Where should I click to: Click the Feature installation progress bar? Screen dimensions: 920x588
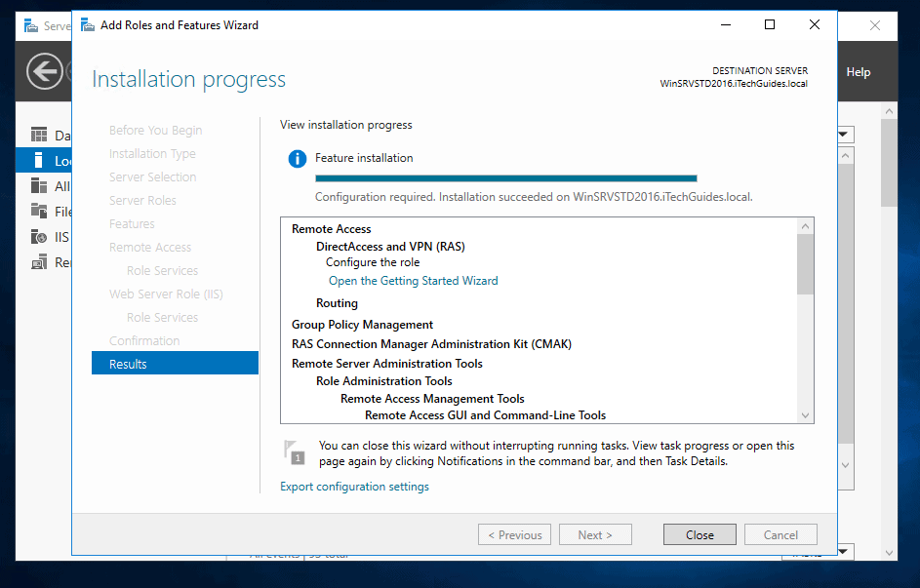[x=505, y=178]
